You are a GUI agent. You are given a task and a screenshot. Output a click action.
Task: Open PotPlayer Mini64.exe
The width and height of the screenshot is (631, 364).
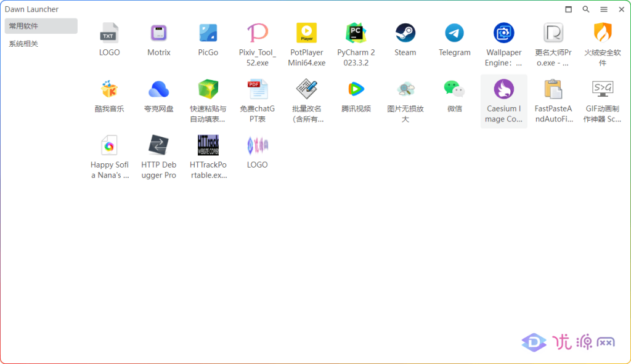point(306,33)
